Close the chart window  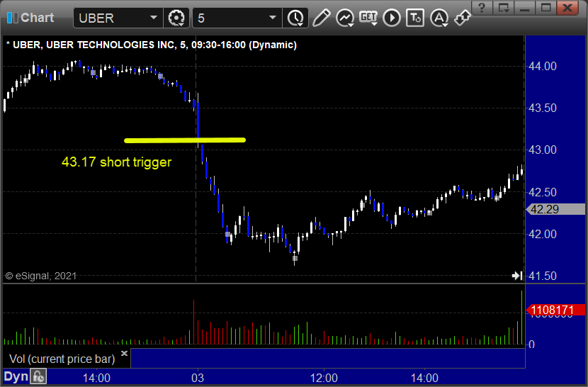coord(567,8)
